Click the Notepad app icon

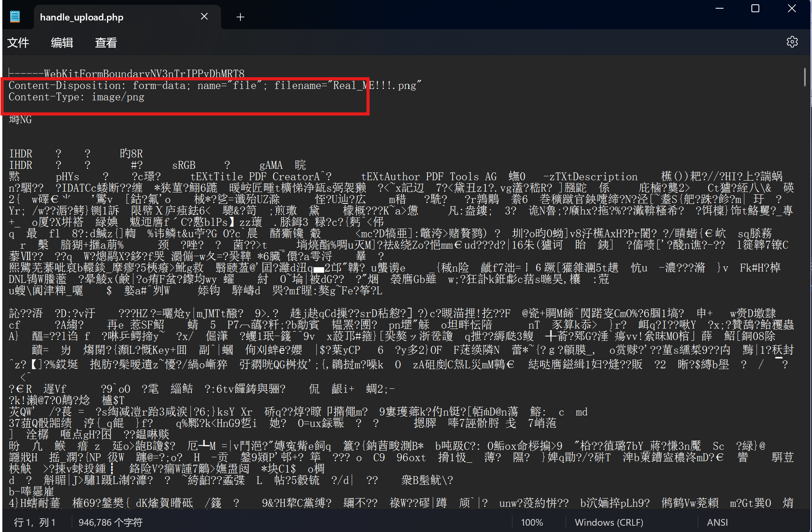pos(15,17)
